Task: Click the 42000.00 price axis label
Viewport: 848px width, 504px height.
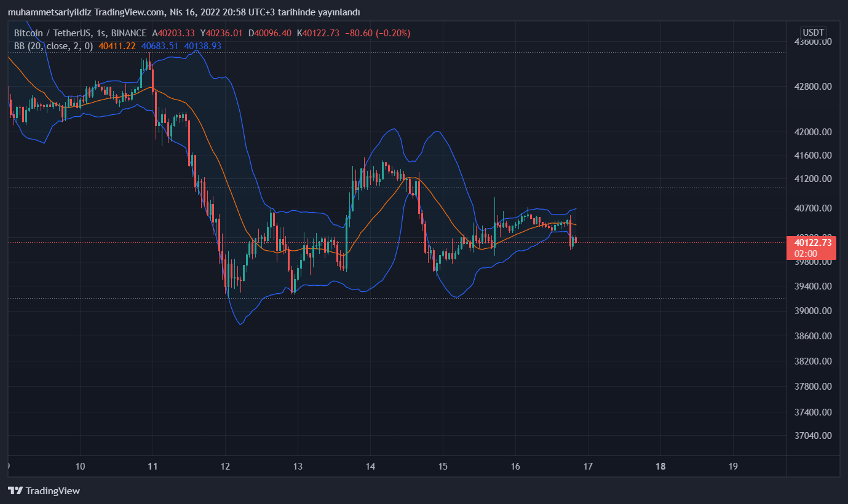Action: tap(813, 132)
